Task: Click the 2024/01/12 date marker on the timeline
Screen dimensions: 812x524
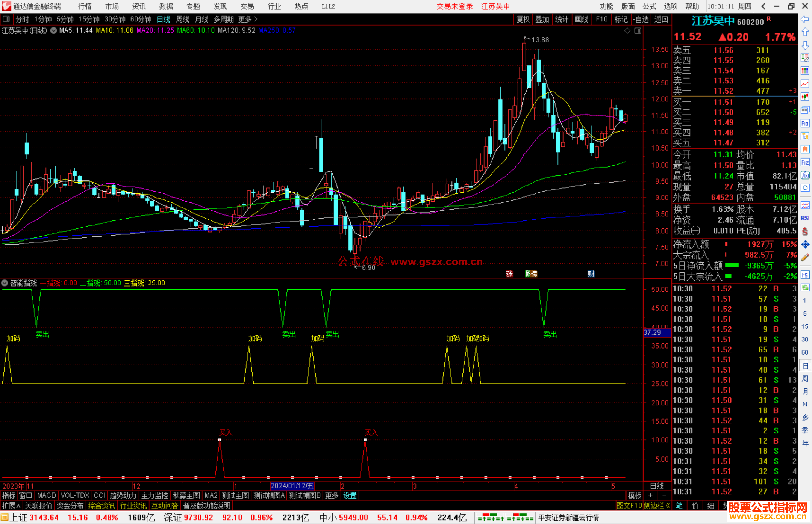Action: (292, 486)
